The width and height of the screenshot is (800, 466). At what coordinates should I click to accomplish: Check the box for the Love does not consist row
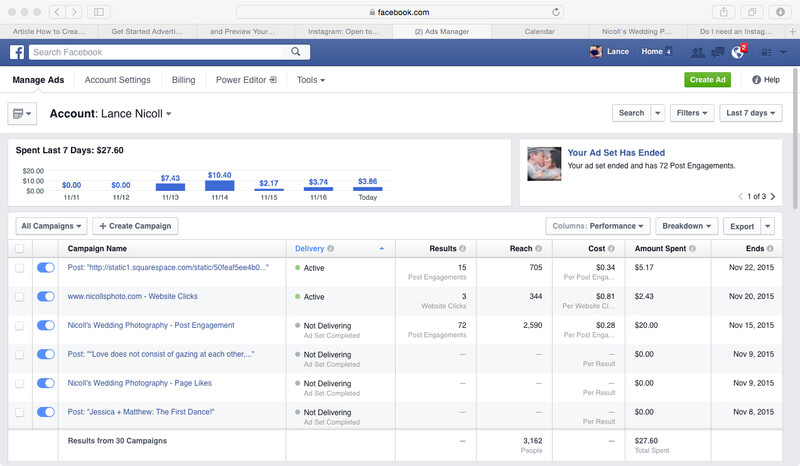point(19,355)
